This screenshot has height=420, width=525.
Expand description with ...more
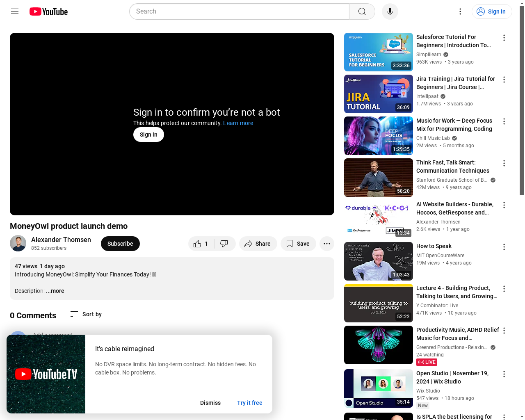tap(55, 291)
